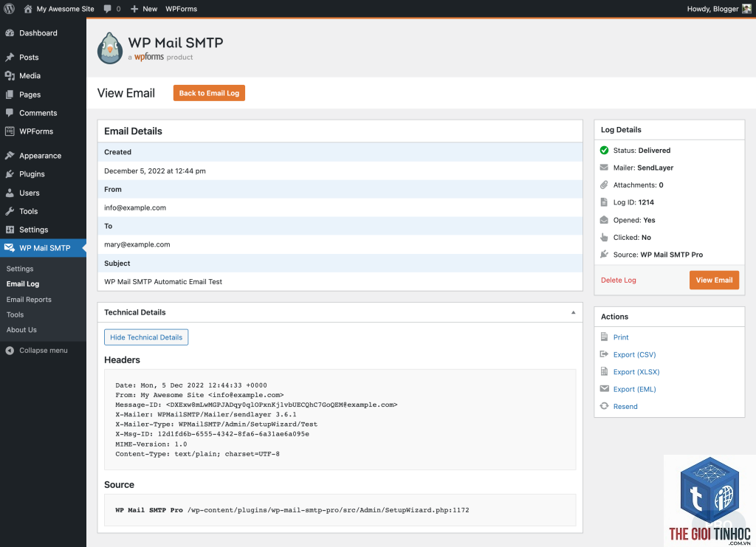This screenshot has width=756, height=547.
Task: Click the plus icon next to New
Action: 134,9
